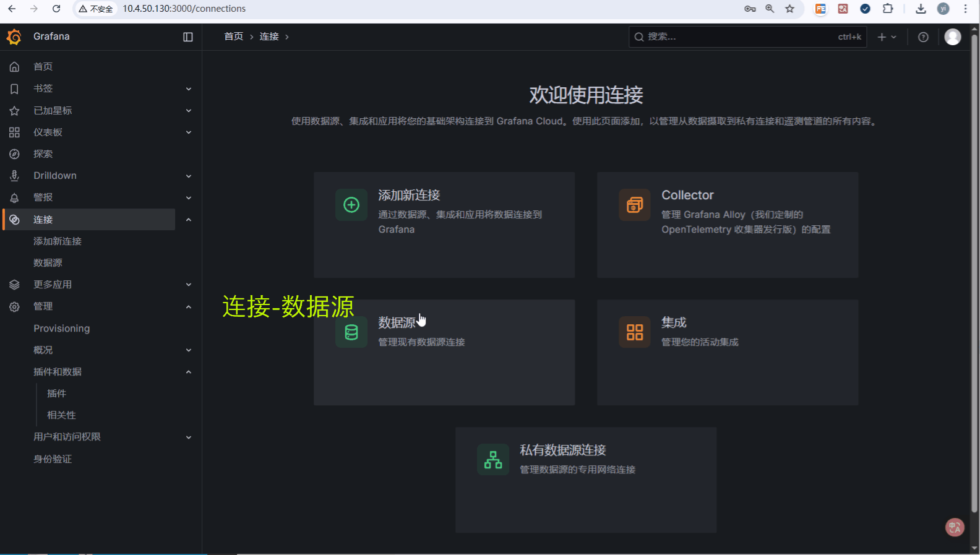
Task: Click the browser reload icon
Action: [x=56, y=9]
